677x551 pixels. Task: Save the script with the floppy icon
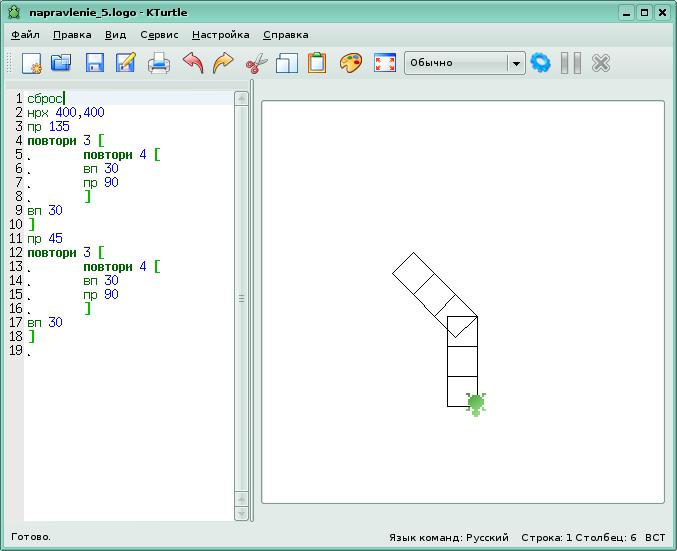tap(95, 63)
